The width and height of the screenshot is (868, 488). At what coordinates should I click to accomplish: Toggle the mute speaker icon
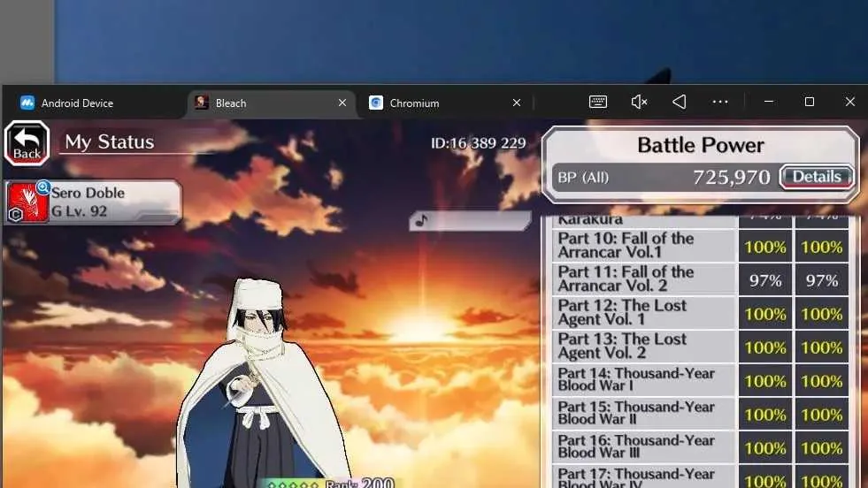639,102
